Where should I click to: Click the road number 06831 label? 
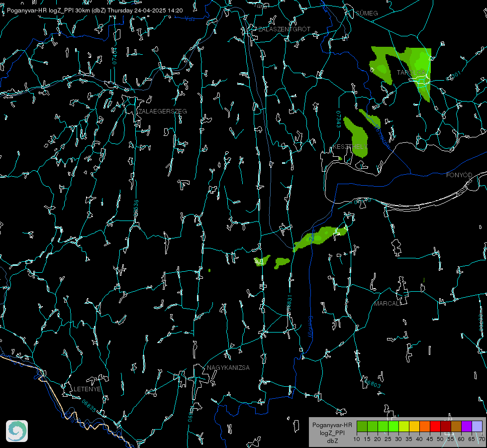tap(290, 304)
